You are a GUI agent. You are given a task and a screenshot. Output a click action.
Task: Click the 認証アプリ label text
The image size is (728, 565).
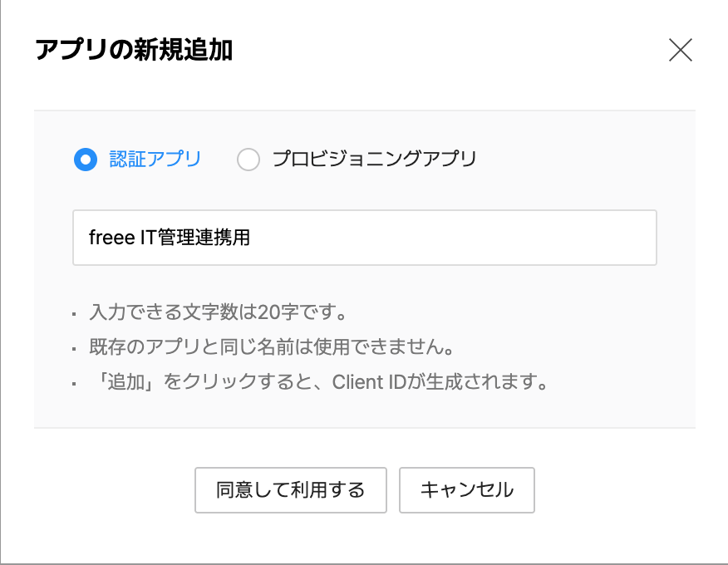pos(155,160)
